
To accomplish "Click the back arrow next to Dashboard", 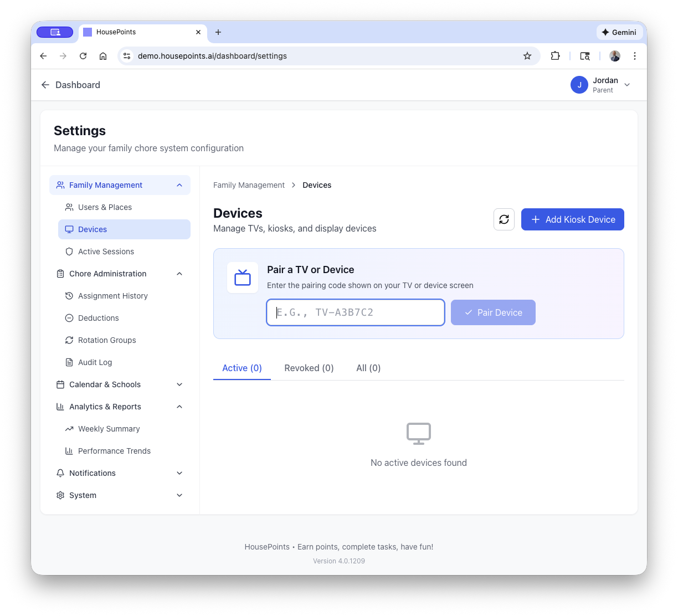I will [x=45, y=85].
